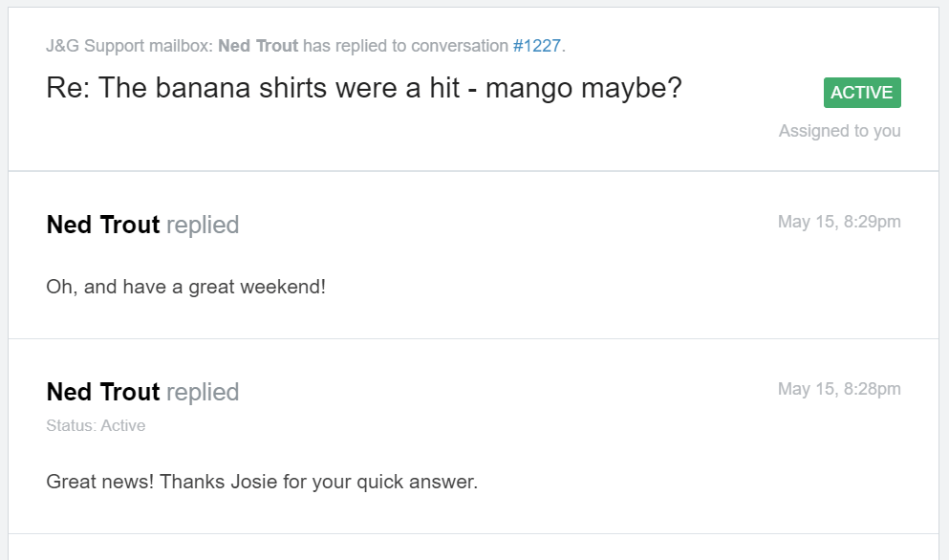
Task: Click the banana shirts email subject line
Action: 363,89
